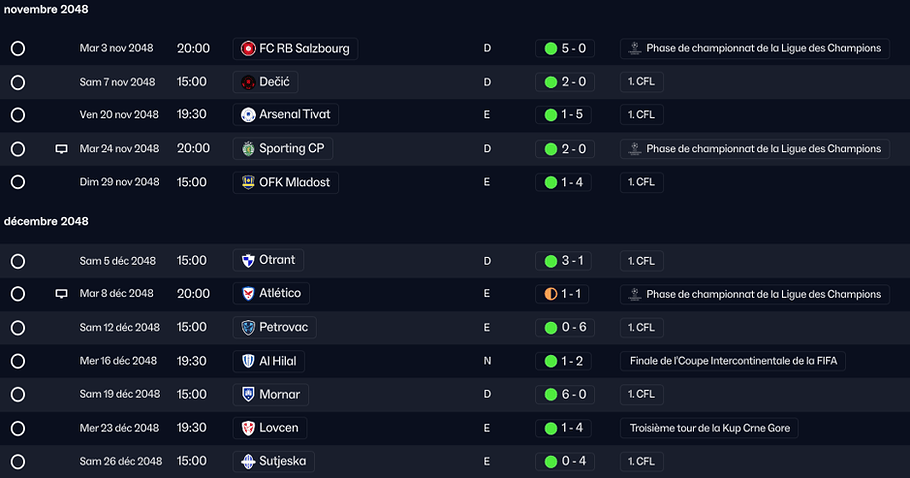910x478 pixels.
Task: Click the TV broadcast icon for Sporting CP match
Action: (x=61, y=149)
